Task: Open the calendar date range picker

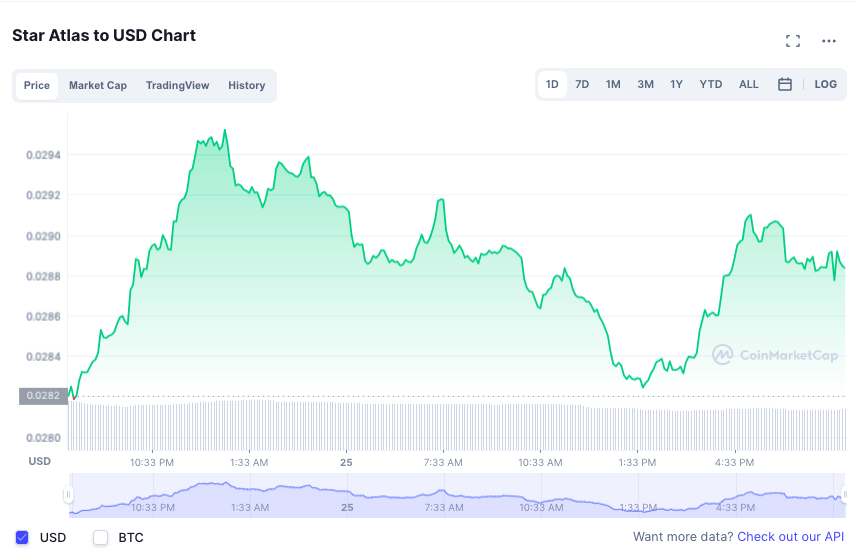Action: click(784, 84)
